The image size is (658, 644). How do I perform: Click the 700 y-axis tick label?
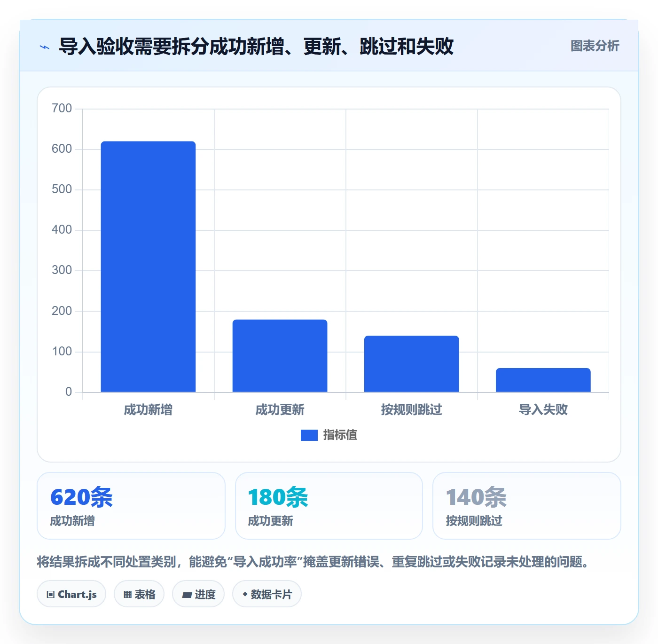(x=62, y=109)
